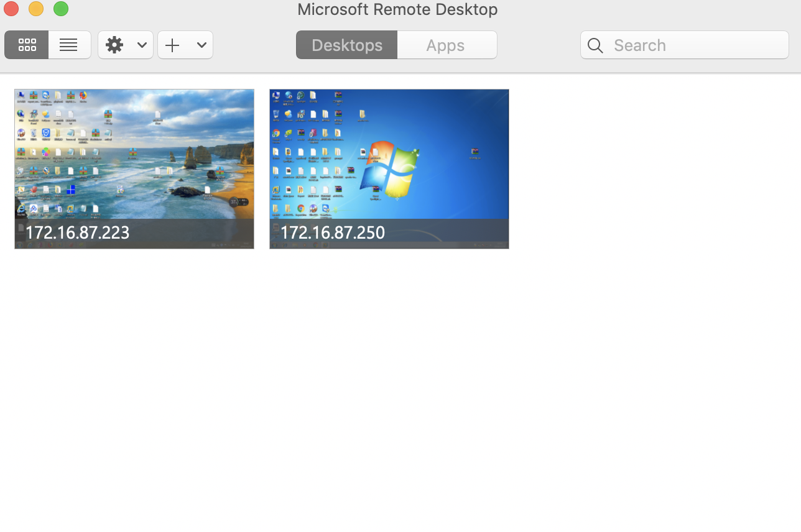
Task: Click the plus add button
Action: pyautogui.click(x=172, y=45)
